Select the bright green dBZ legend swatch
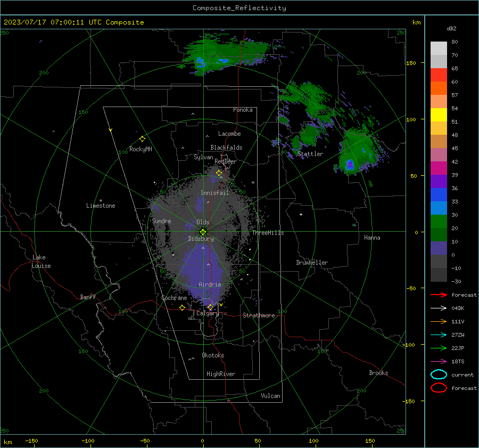 click(x=439, y=221)
